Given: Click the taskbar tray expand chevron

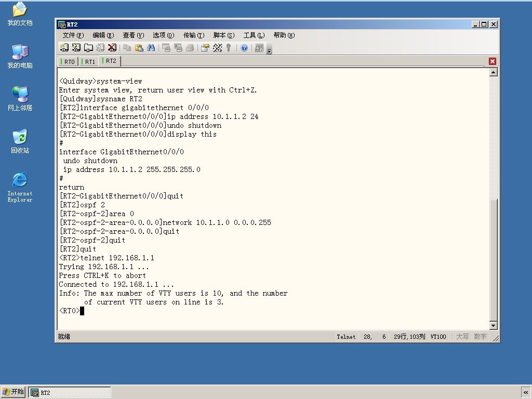Looking at the screenshot, I should 526,392.
